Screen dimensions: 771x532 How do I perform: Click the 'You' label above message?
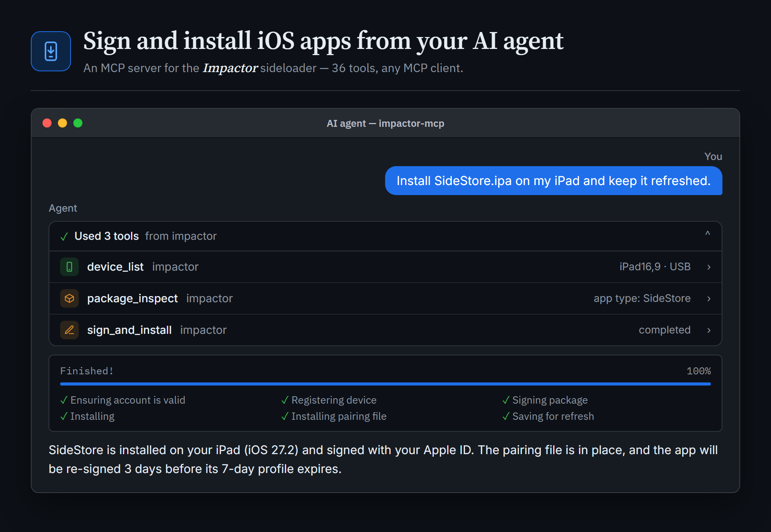[x=713, y=157]
